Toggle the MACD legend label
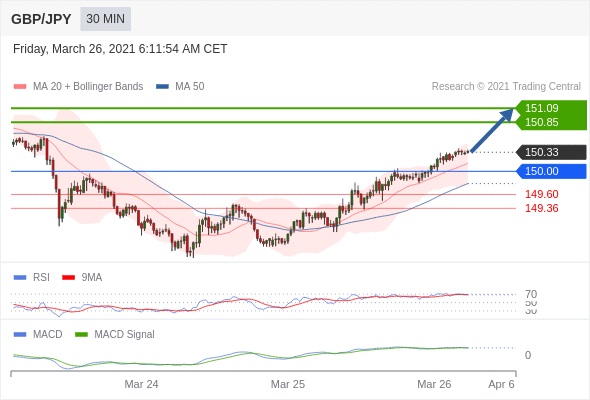 [x=48, y=334]
